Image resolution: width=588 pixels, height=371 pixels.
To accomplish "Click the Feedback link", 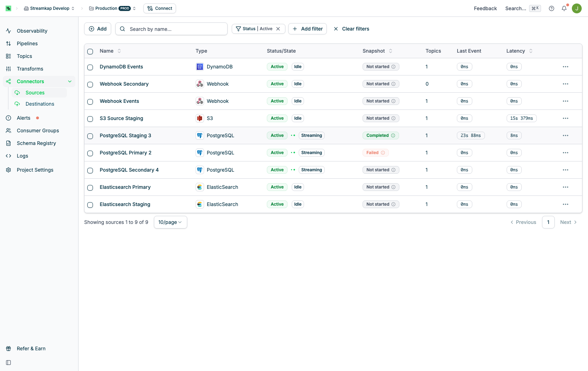I will click(485, 8).
